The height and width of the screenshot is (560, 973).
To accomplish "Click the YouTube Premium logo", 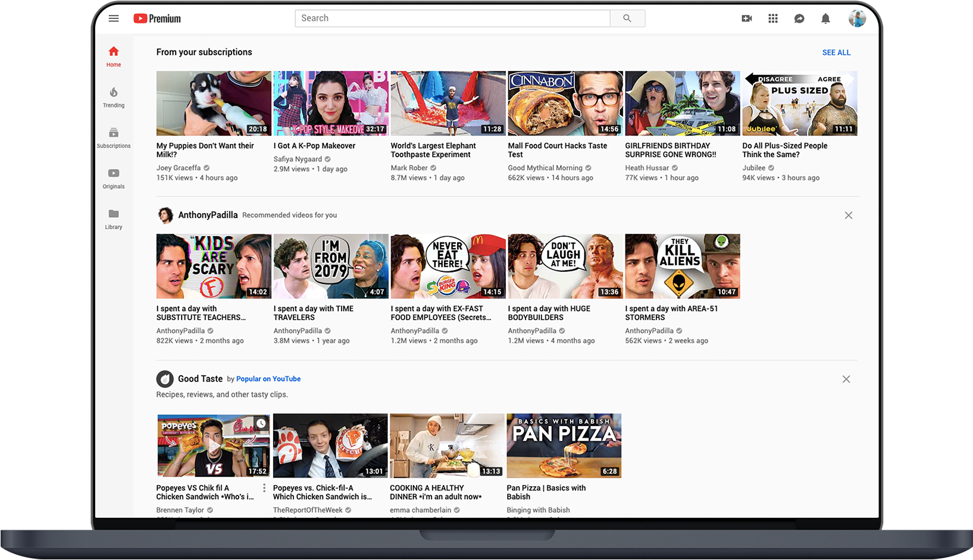I will pyautogui.click(x=156, y=18).
